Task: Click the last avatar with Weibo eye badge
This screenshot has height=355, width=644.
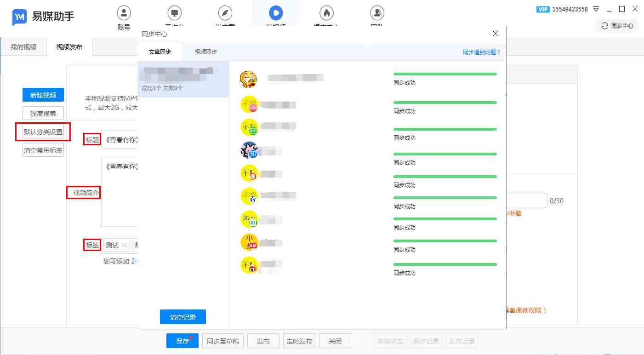Action: pos(250,265)
